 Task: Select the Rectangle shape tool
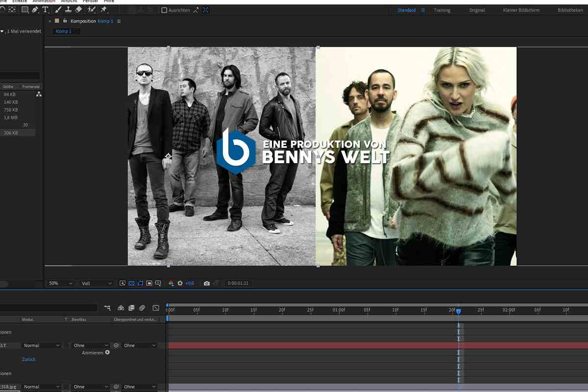[x=25, y=10]
